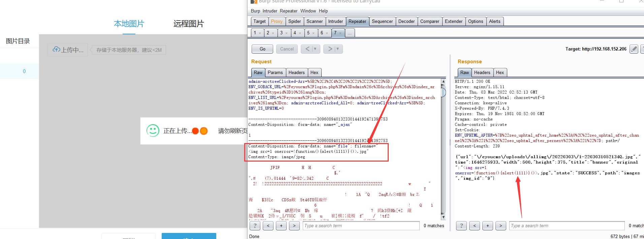The height and width of the screenshot is (239, 644).
Task: Close Repeater tab 2 with its x
Action: click(x=273, y=33)
